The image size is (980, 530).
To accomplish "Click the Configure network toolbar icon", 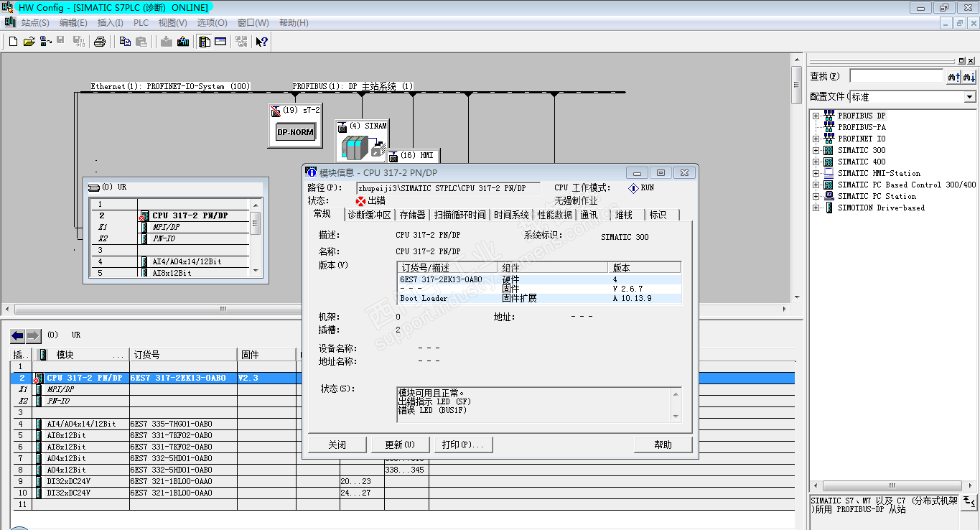I will pos(241,42).
